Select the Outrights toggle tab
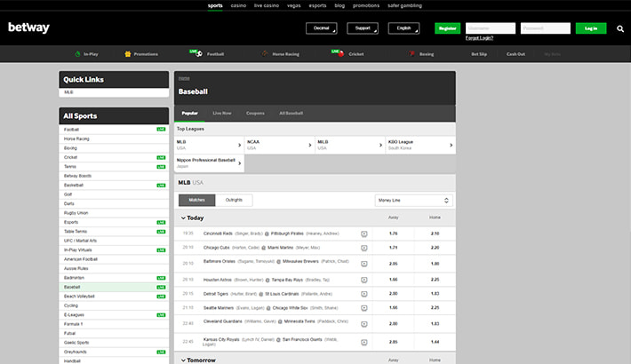The width and height of the screenshot is (631, 364). (234, 200)
